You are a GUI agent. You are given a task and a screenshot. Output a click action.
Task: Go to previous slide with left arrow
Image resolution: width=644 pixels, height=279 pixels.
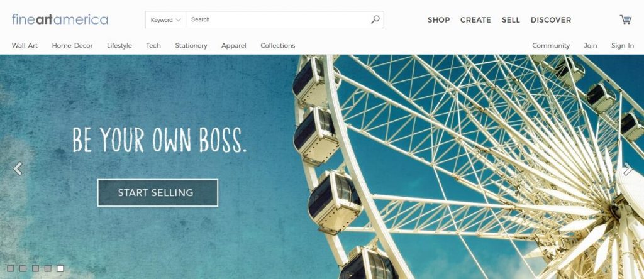coord(18,168)
